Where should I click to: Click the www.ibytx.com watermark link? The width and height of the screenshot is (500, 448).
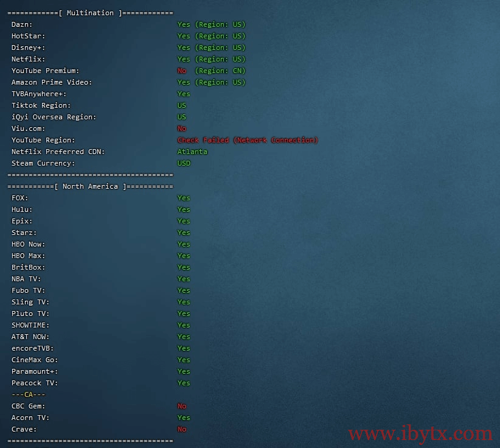click(x=420, y=434)
